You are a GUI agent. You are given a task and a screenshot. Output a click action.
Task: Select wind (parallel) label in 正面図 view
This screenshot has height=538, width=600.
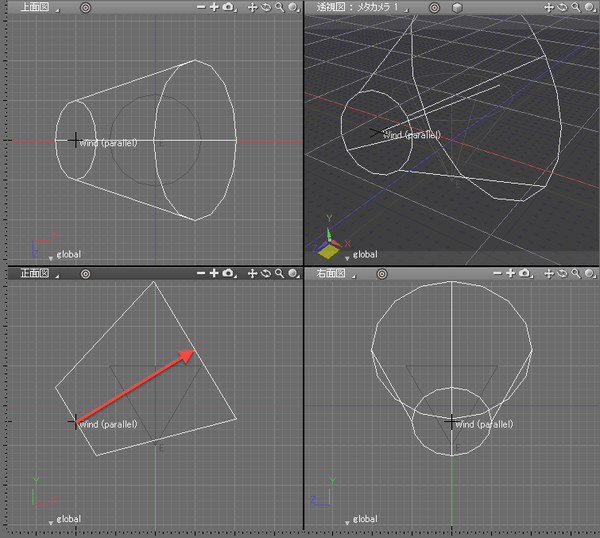[108, 424]
